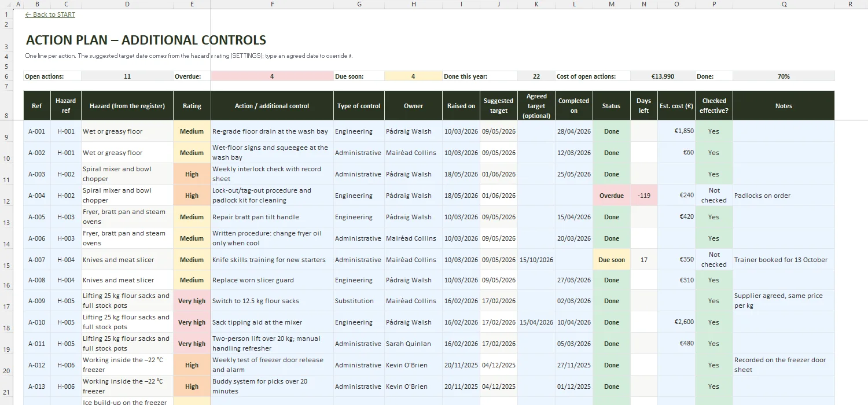
Task: Select "Re-grade floor drain at the wash bay"
Action: click(272, 131)
